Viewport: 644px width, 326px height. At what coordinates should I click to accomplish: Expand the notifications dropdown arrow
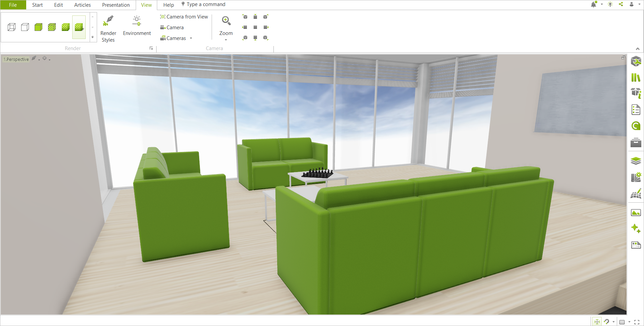pyautogui.click(x=602, y=4)
